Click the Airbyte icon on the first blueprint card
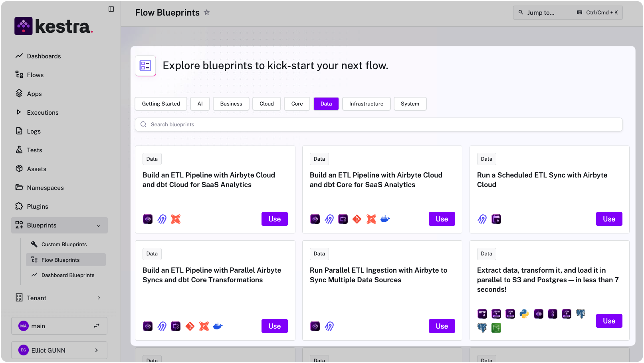 (162, 219)
